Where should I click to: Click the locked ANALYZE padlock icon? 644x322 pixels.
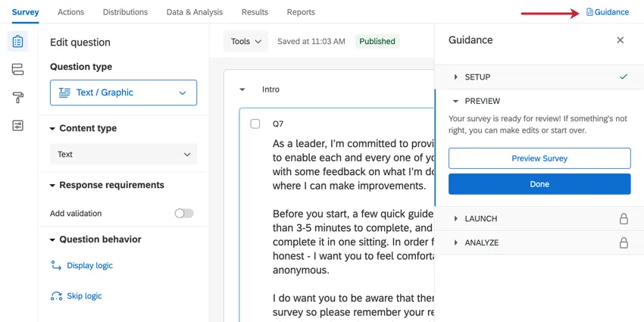coord(624,243)
